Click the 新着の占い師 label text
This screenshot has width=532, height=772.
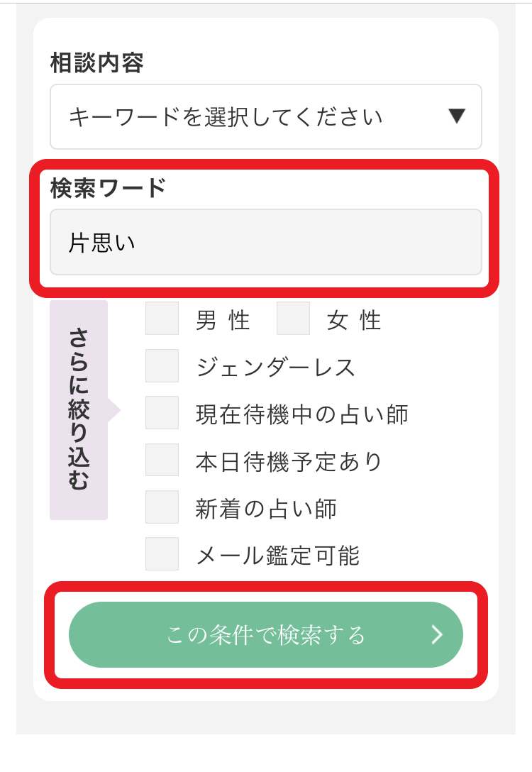(x=266, y=508)
